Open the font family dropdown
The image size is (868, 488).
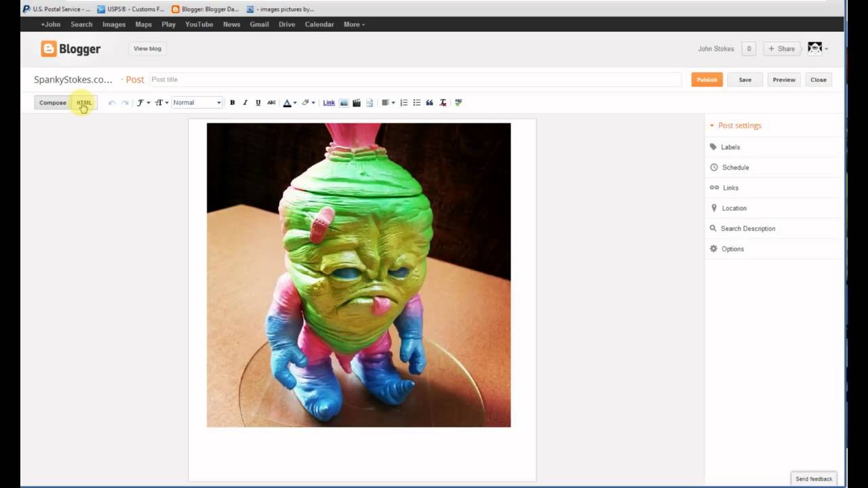click(x=143, y=103)
